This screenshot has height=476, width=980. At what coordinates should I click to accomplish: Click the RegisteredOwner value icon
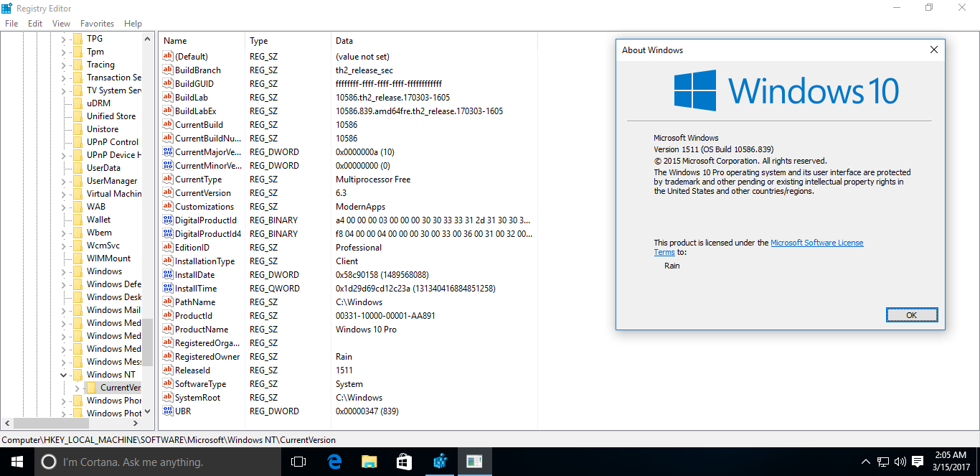(x=168, y=357)
